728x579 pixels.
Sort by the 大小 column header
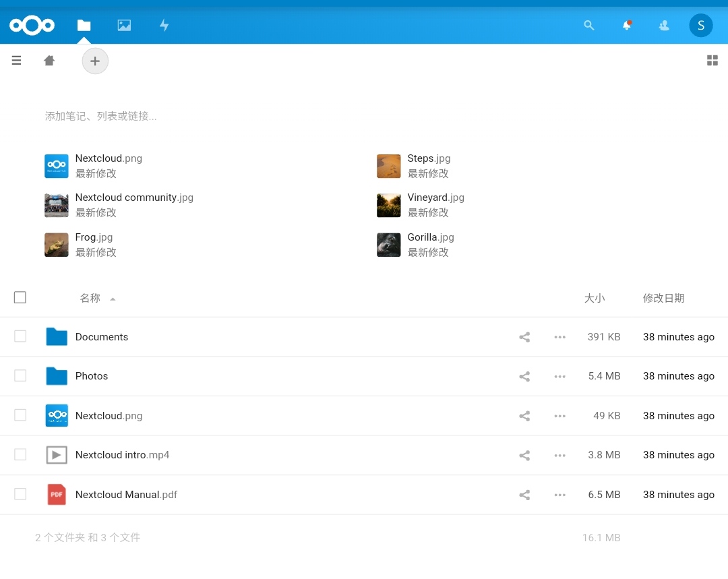595,298
